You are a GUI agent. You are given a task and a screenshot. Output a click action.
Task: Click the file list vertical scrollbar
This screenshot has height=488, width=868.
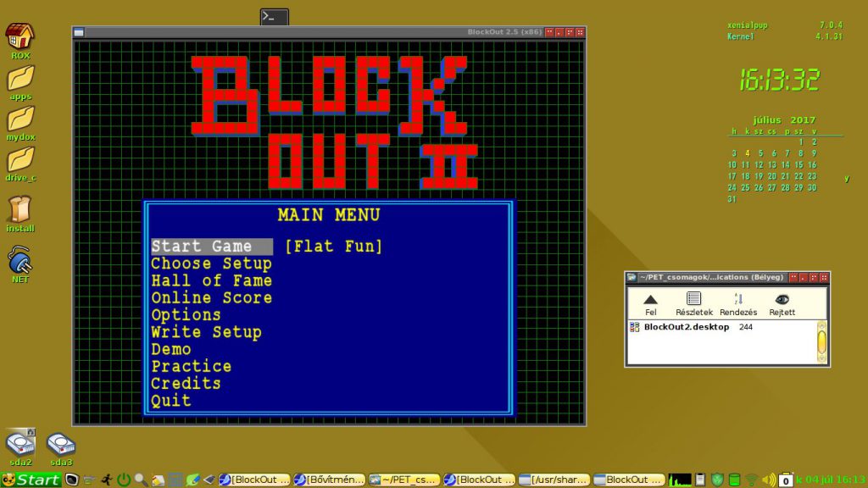(x=821, y=343)
